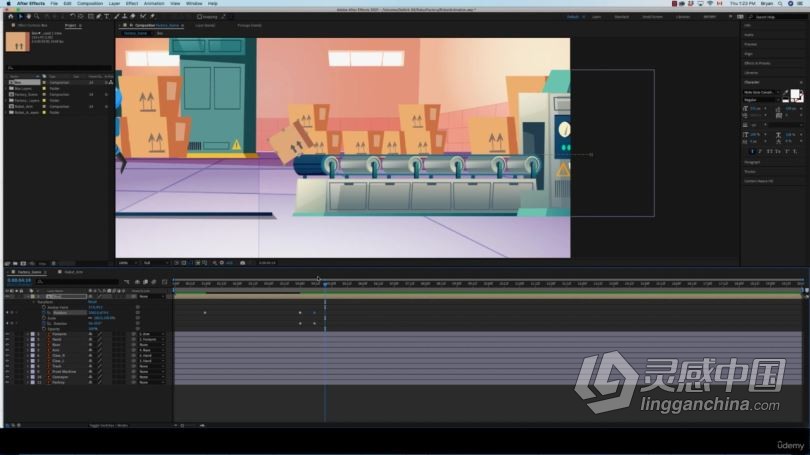Open the Forearm layer parent dropdown
Image resolution: width=810 pixels, height=455 pixels.
pyautogui.click(x=152, y=334)
